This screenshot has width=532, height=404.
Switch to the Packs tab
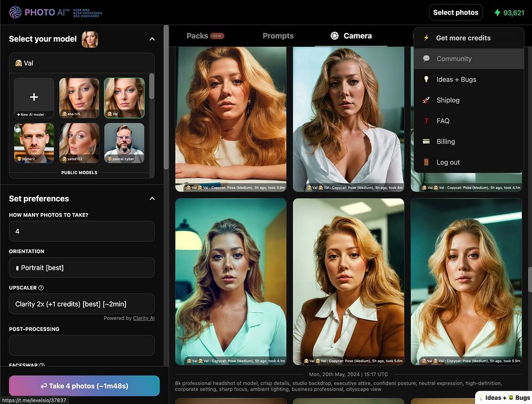tap(205, 36)
